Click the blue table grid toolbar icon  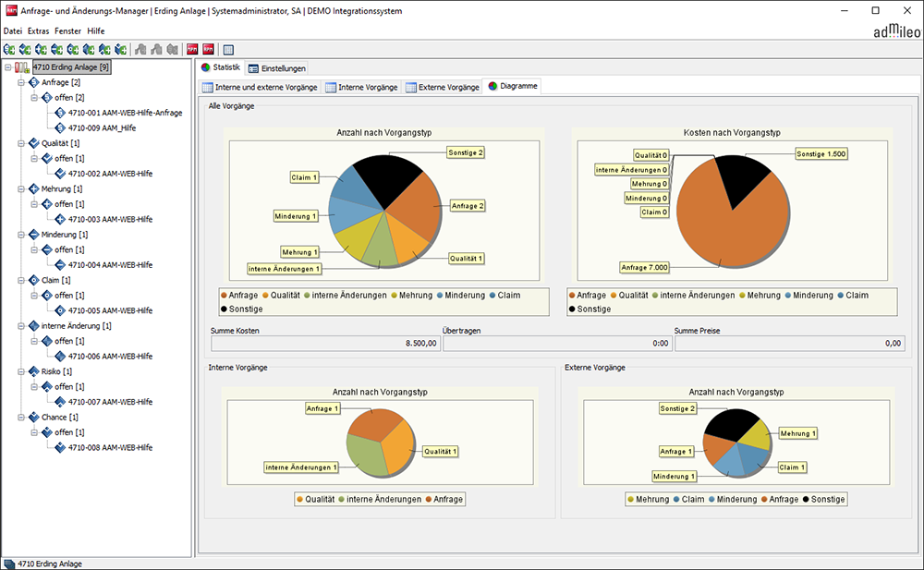228,50
